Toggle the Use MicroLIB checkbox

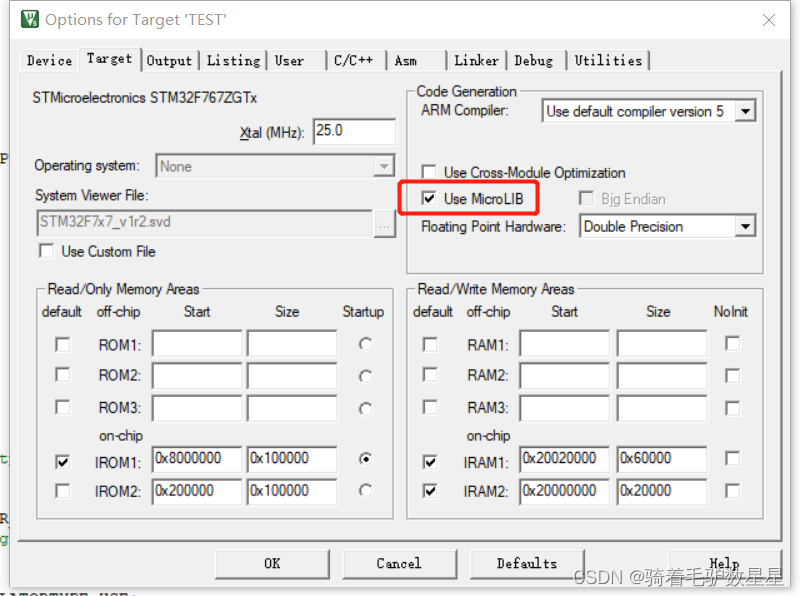[429, 198]
